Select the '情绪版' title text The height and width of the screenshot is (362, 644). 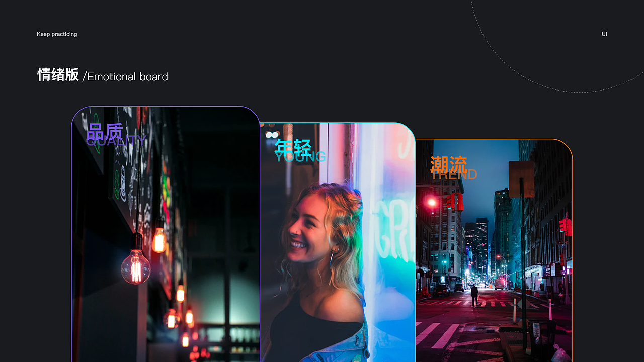[58, 75]
